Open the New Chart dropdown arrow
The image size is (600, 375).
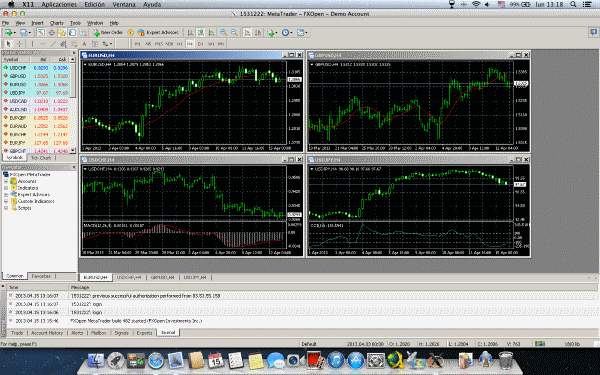click(x=15, y=33)
